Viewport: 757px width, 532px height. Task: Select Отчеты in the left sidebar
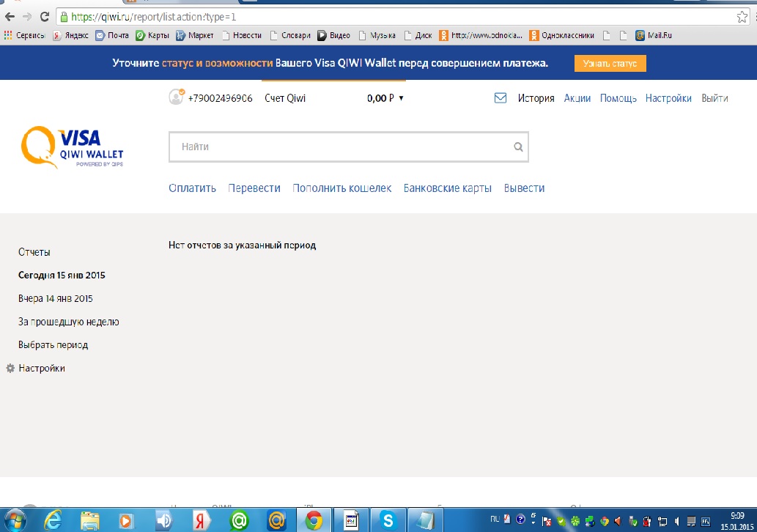[34, 252]
